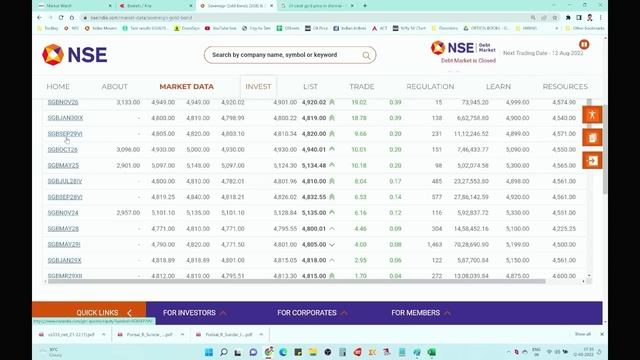Screen dimensions: 640x360
Task: Bookmark this page with the star icon
Action: (x=555, y=18)
